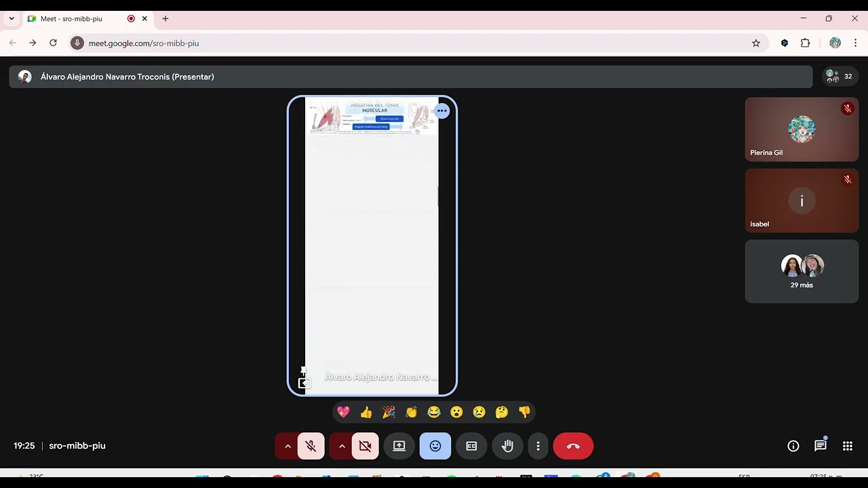Expand the video settings chevron
The image size is (868, 488).
(x=342, y=446)
